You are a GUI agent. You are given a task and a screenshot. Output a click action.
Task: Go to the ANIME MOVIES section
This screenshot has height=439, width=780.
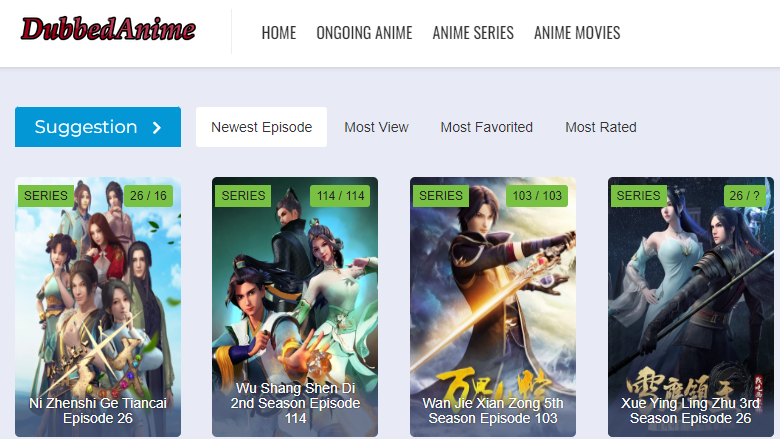(x=577, y=33)
